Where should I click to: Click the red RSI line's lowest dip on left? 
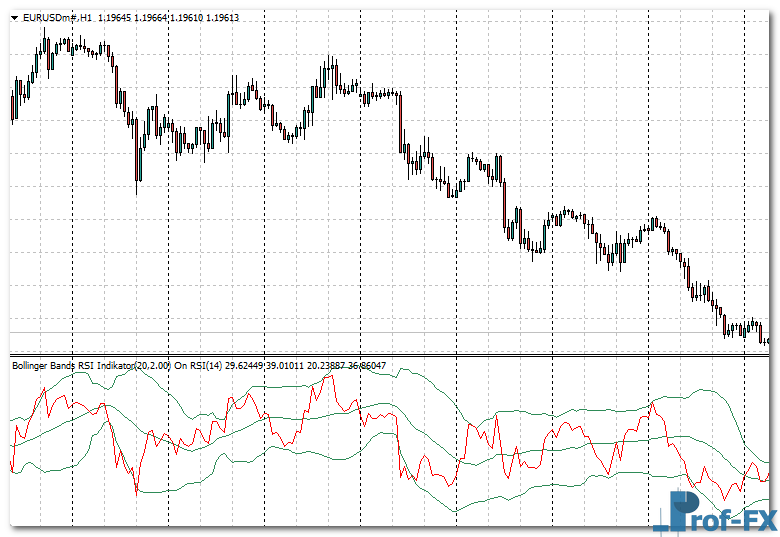coord(136,491)
